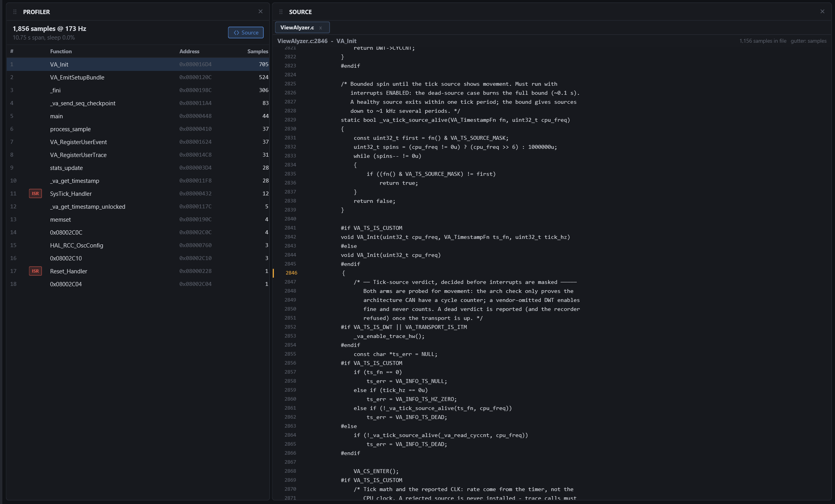Select the ViewAlyzer.c tab
This screenshot has width=835, height=504.
pos(302,27)
